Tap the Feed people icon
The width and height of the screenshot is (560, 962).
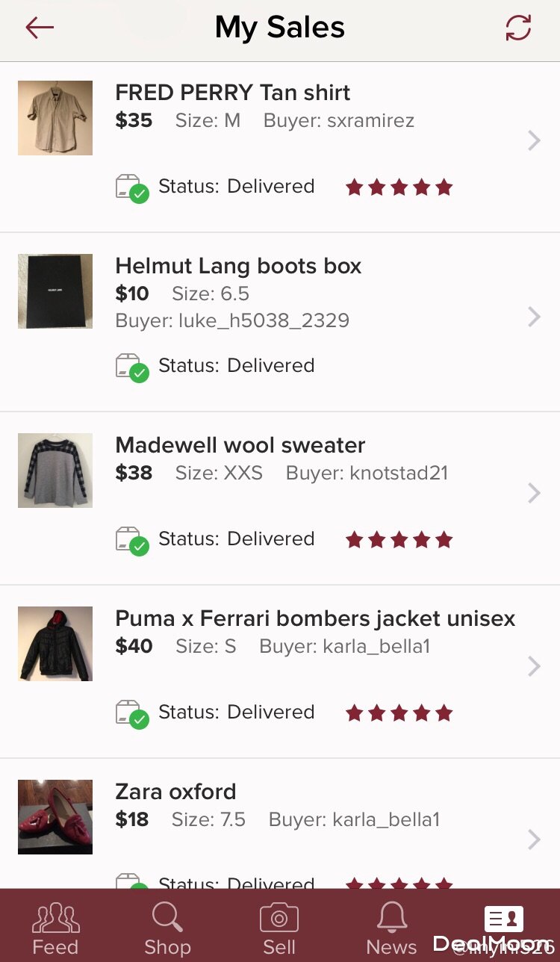55,918
